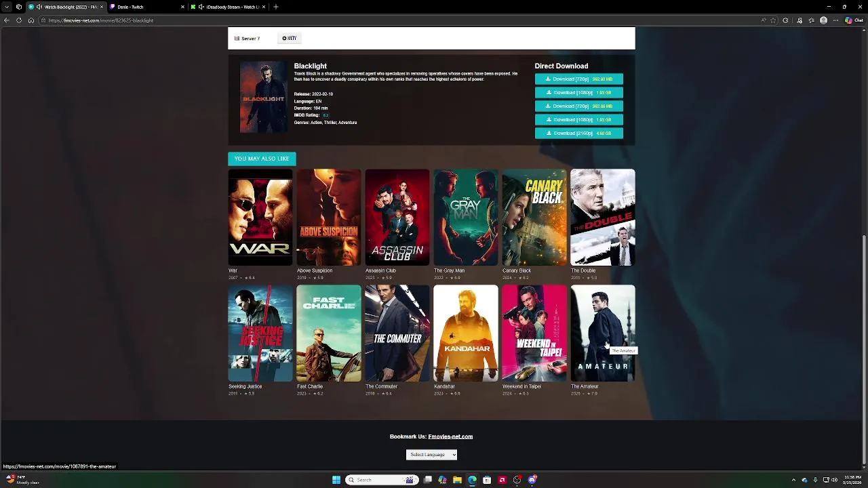Select Server 7 in the server list
868x488 pixels.
(x=247, y=39)
